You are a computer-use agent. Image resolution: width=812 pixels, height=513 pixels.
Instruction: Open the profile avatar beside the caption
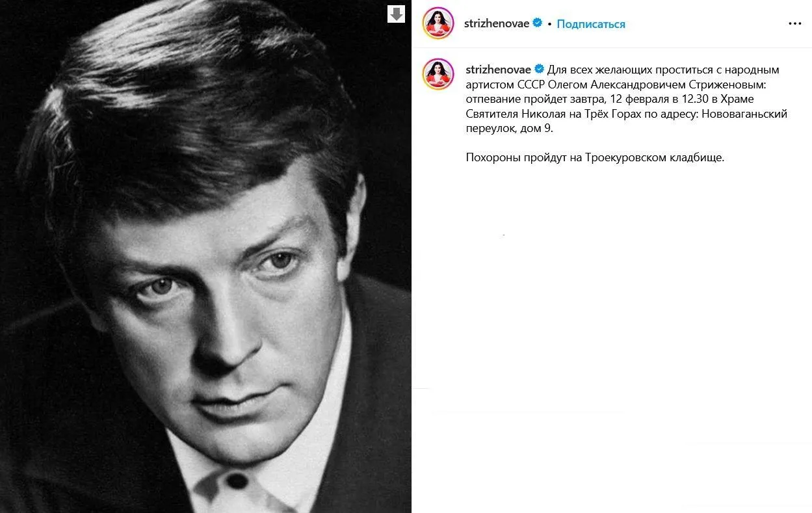tap(438, 73)
